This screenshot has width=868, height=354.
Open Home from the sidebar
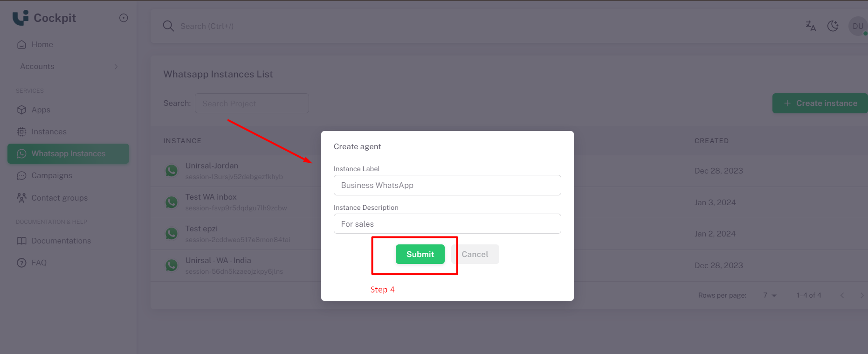(42, 44)
